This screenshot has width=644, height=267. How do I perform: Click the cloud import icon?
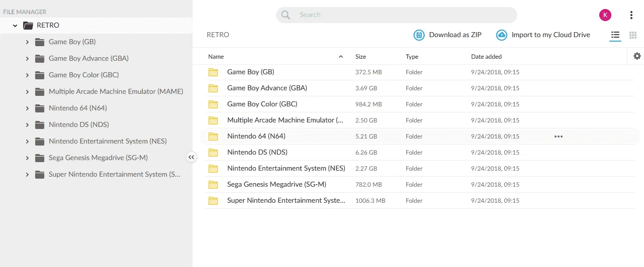pos(501,35)
